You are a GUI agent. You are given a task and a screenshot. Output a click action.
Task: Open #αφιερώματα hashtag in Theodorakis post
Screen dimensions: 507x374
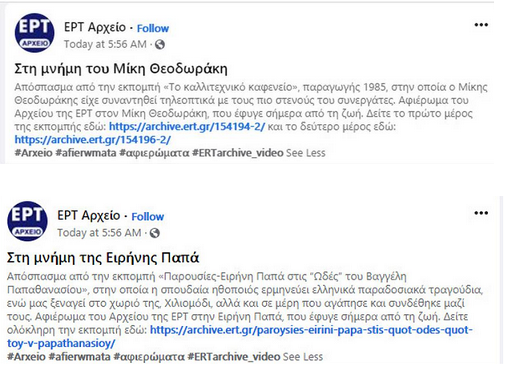point(154,153)
